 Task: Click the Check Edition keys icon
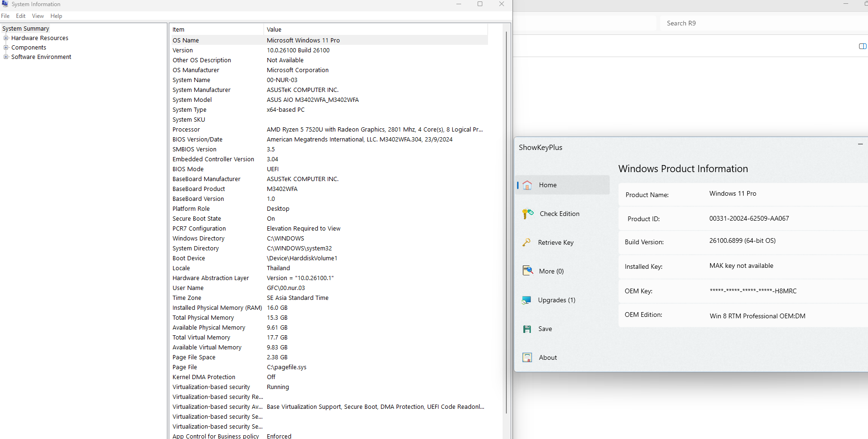pos(528,214)
